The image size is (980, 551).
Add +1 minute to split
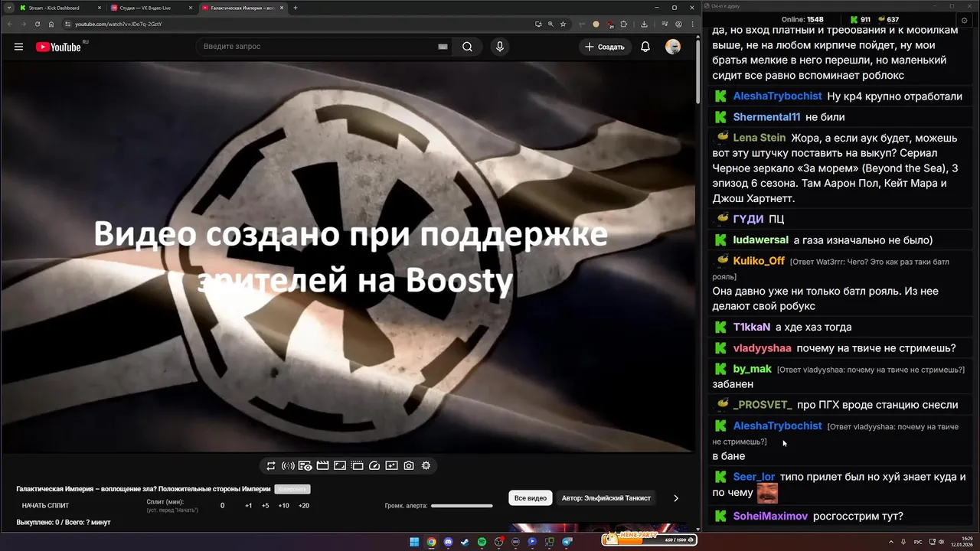click(x=249, y=506)
